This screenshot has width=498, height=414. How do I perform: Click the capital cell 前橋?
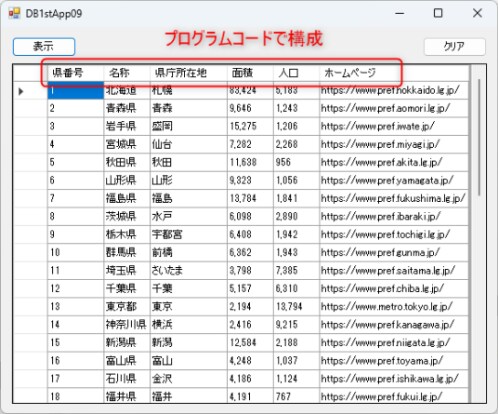click(189, 252)
